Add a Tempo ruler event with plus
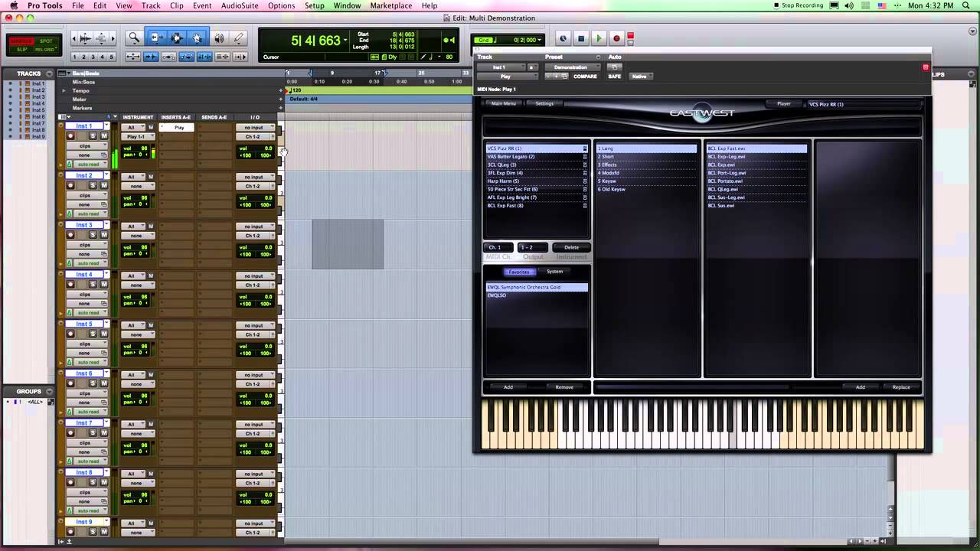 tap(281, 90)
